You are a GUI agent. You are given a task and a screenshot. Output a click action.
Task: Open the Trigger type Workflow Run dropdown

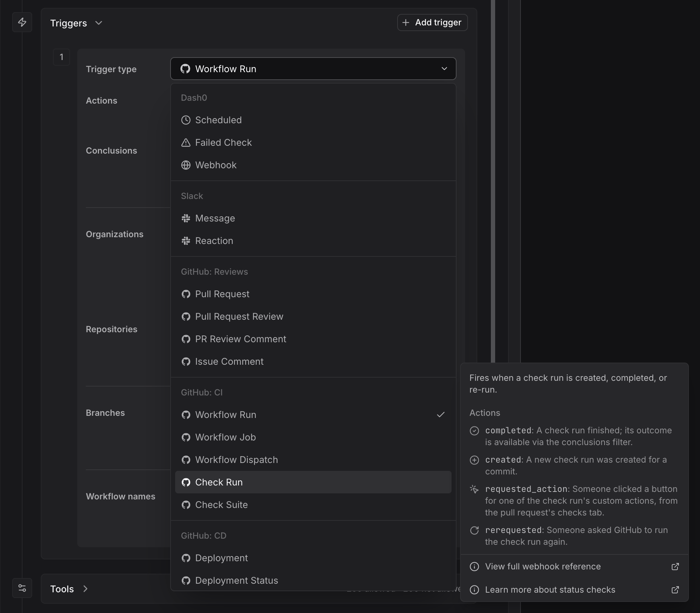pos(313,69)
